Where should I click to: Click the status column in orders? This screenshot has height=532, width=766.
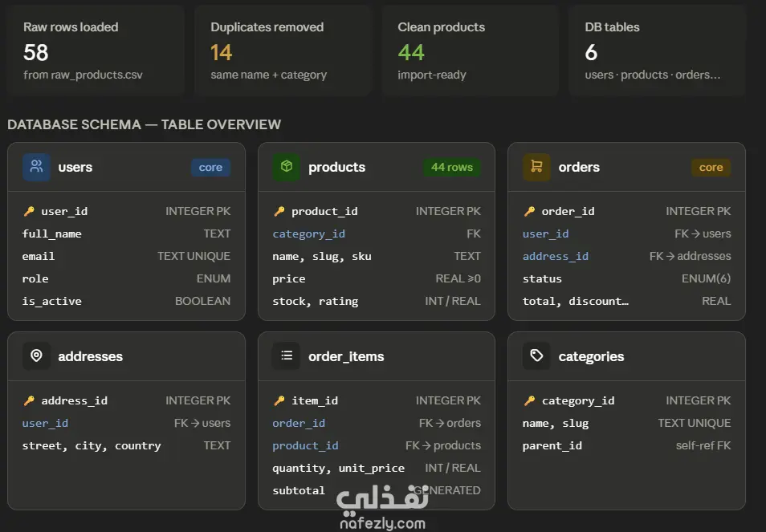point(542,278)
